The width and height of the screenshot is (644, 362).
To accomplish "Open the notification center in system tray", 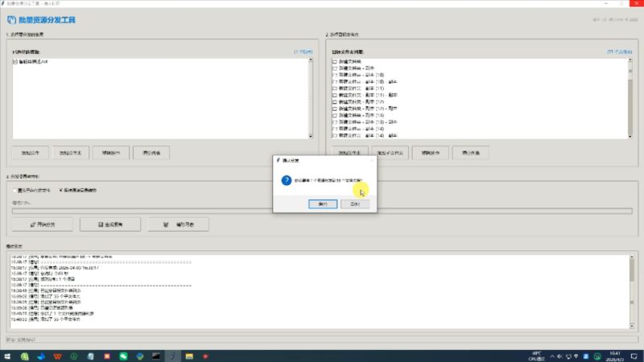I will [x=633, y=356].
